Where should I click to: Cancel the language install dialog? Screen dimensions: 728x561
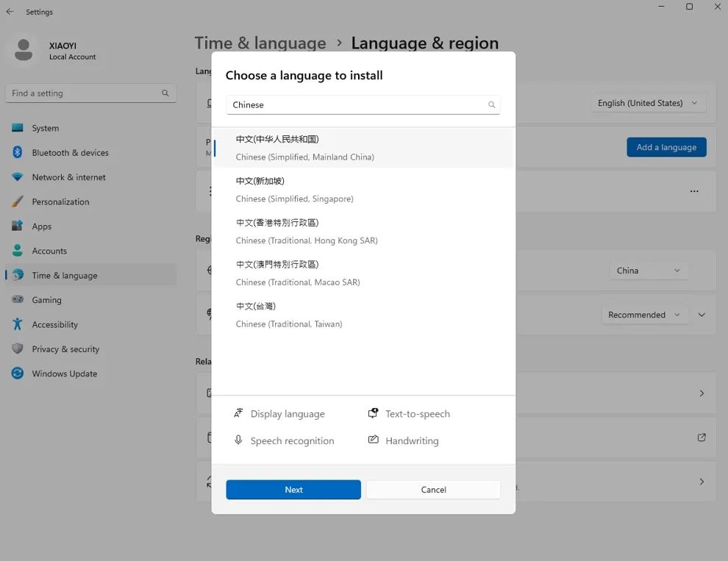click(433, 490)
